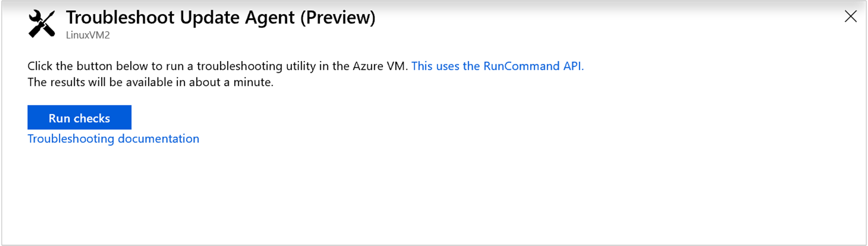Viewport: 868px width, 246px height.
Task: Click the Troubleshoot Update Agent (Preview) title
Action: tap(221, 18)
